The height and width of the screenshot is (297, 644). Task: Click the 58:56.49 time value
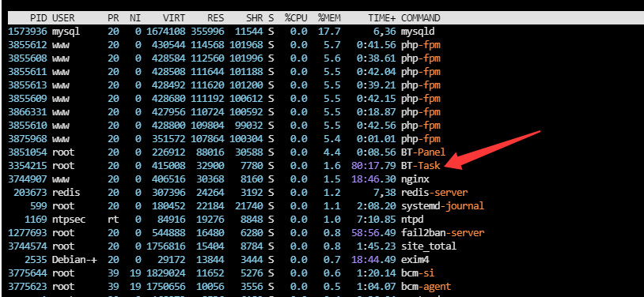pyautogui.click(x=374, y=232)
